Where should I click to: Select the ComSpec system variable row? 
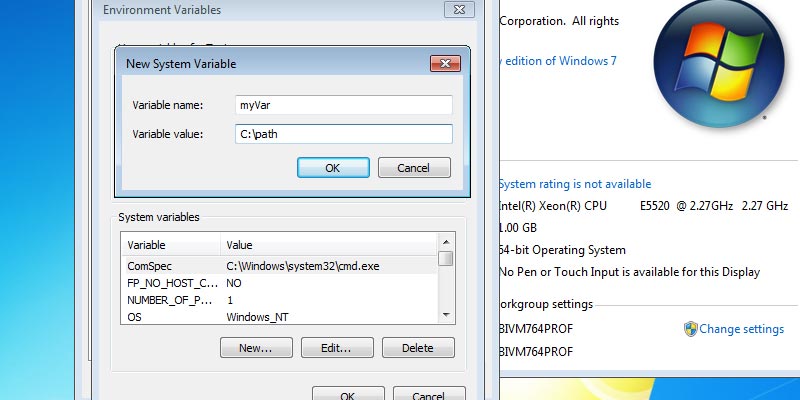pyautogui.click(x=280, y=267)
